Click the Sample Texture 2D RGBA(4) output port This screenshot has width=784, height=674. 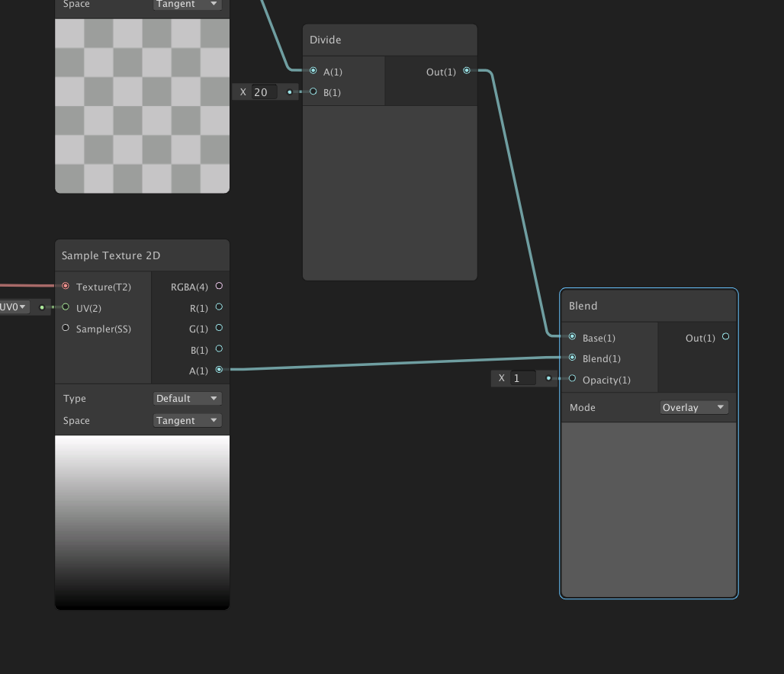(219, 286)
